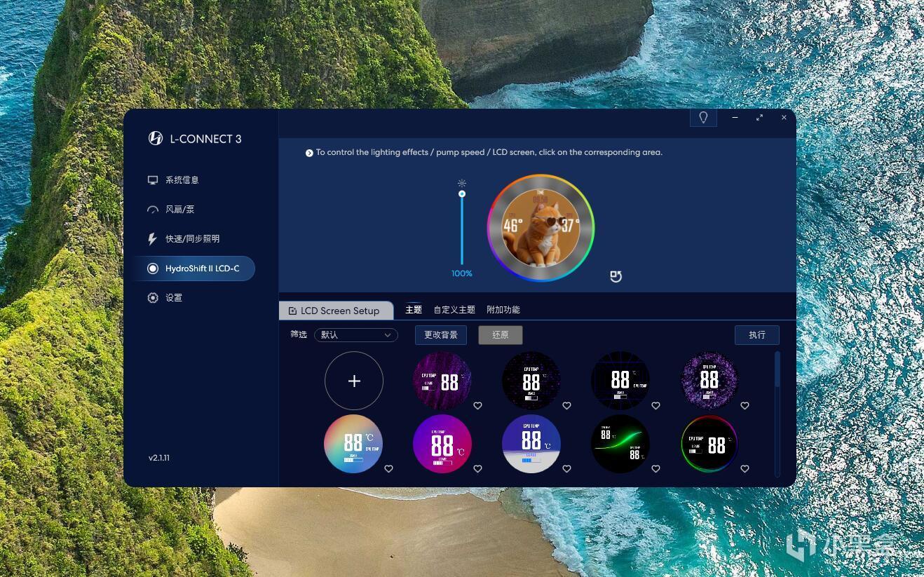Image resolution: width=924 pixels, height=577 pixels.
Task: Choose the pastel rainbow gradient theme thumbnail
Action: point(353,444)
